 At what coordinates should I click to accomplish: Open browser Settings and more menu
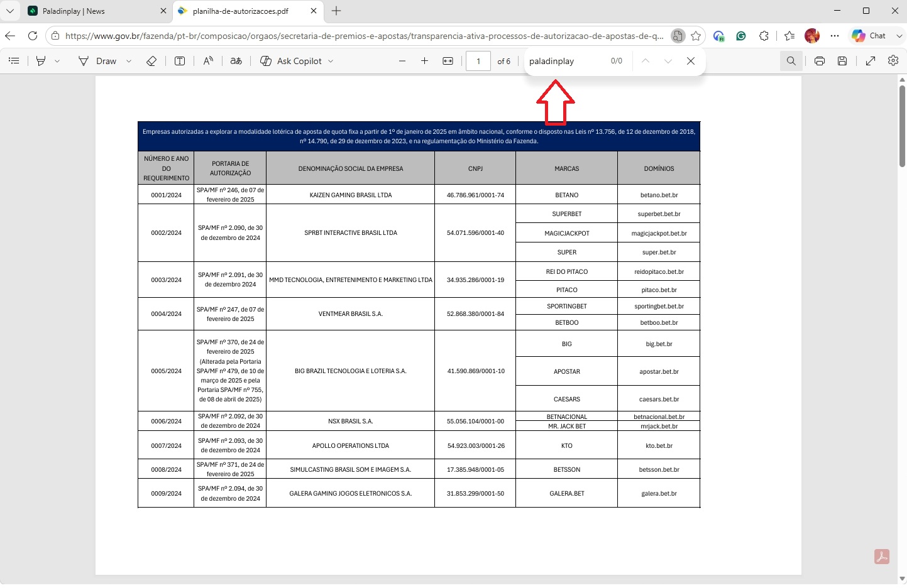tap(835, 36)
